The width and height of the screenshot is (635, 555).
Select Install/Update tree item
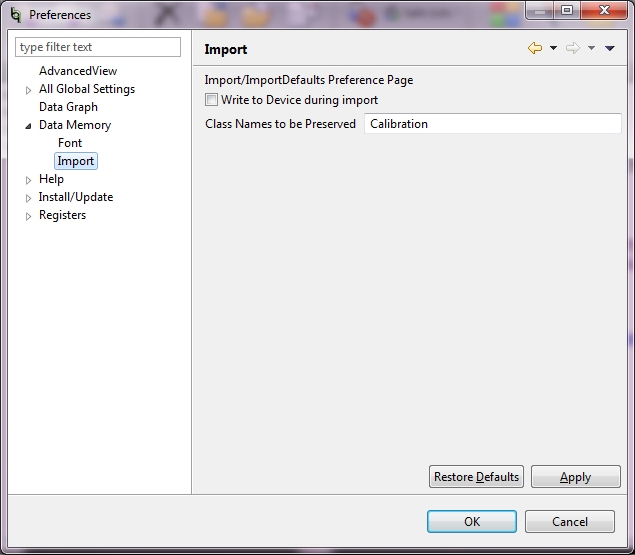pos(76,197)
